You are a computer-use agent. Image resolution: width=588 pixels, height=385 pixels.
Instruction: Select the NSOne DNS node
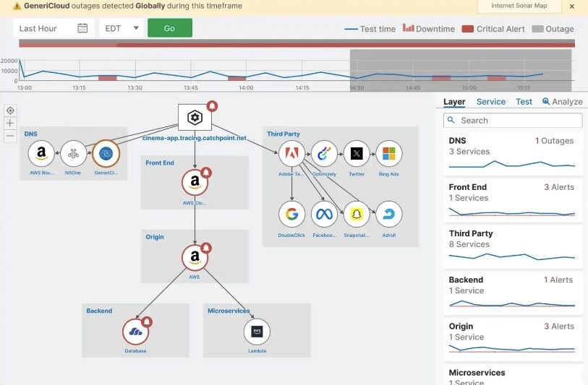pos(73,153)
